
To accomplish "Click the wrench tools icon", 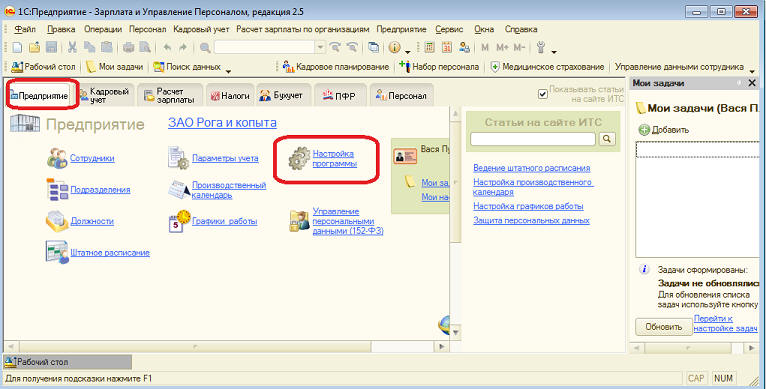I will (x=541, y=47).
